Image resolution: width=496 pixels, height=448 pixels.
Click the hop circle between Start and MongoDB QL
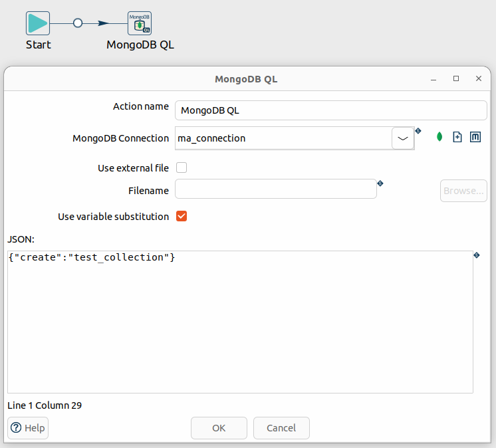click(78, 23)
